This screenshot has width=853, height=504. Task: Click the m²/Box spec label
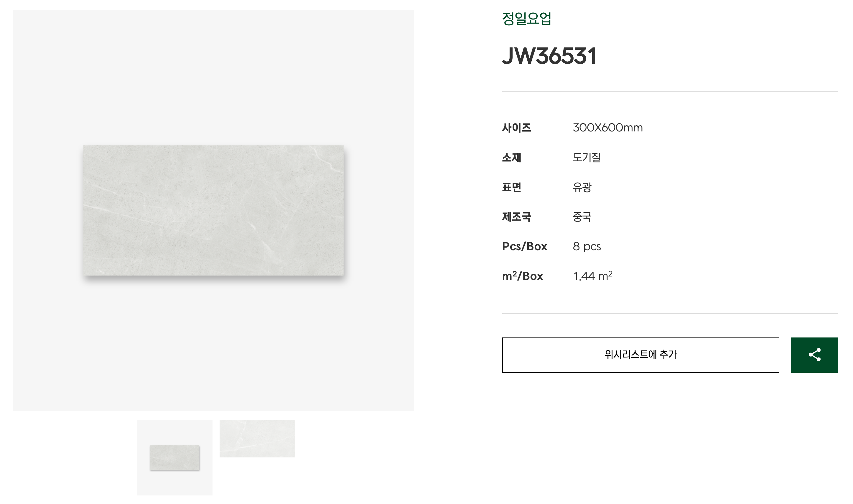click(522, 276)
